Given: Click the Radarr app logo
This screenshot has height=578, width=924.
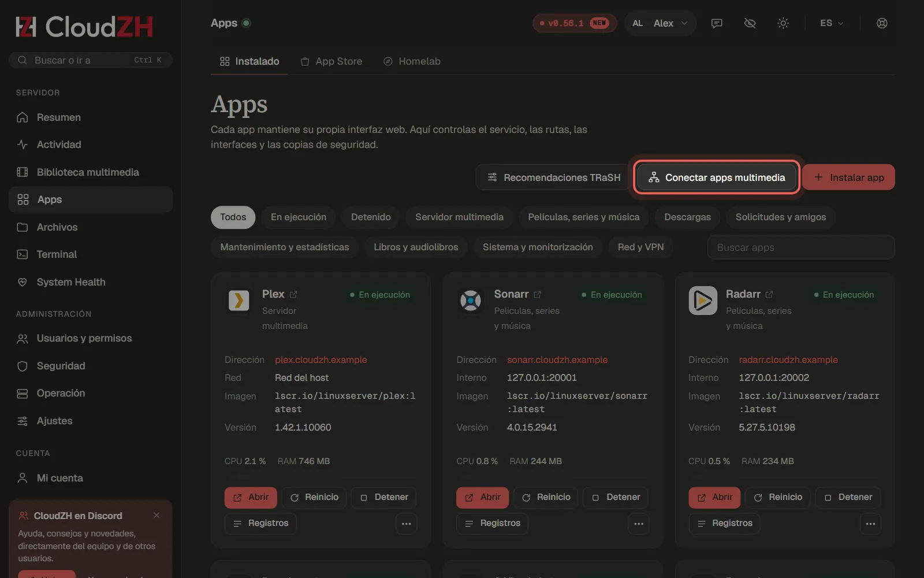Looking at the screenshot, I should [703, 301].
